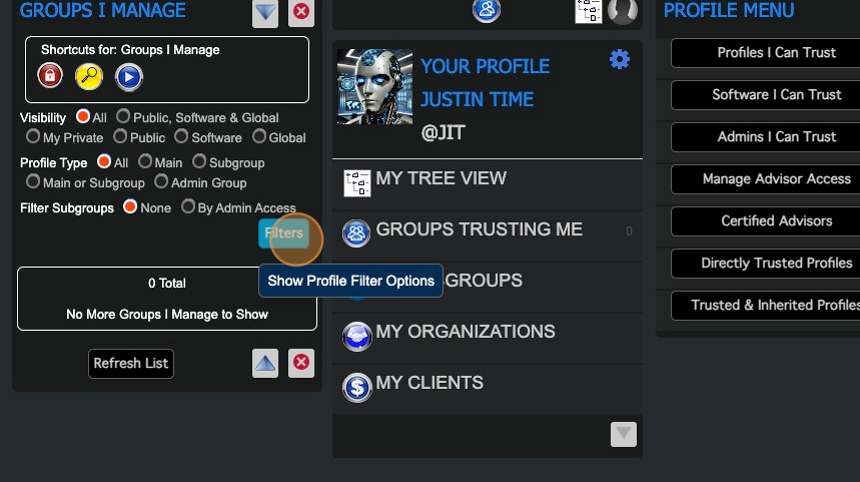Select Main profile type radio
This screenshot has height=482, width=860.
(x=145, y=161)
